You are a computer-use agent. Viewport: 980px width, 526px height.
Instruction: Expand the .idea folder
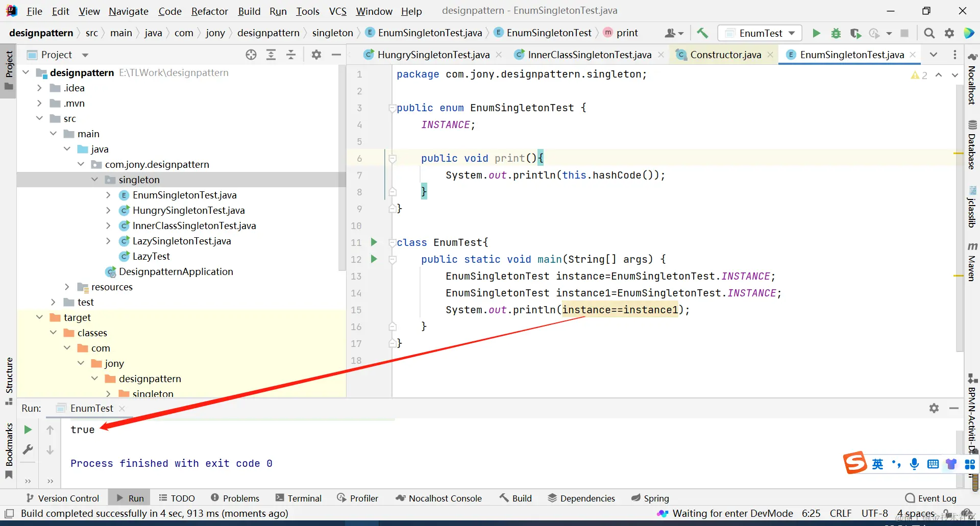pos(39,88)
